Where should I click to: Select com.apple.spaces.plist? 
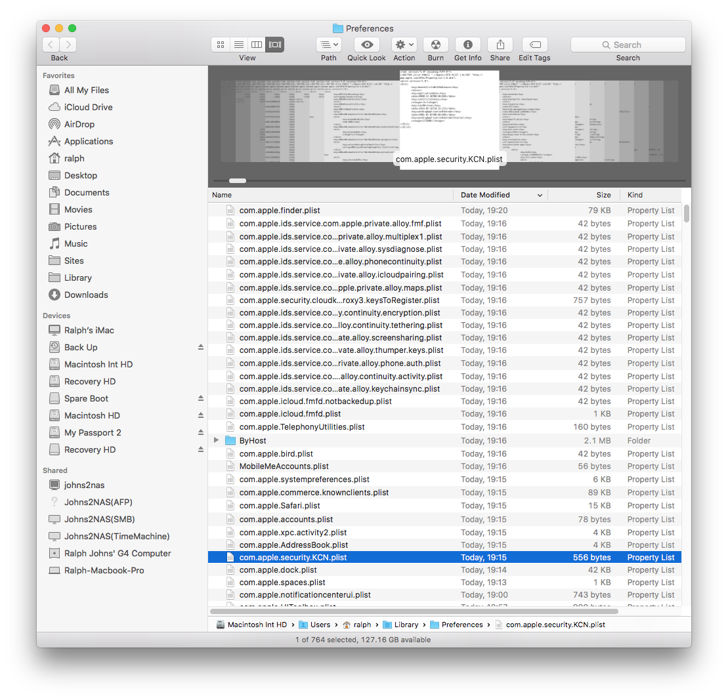pyautogui.click(x=445, y=583)
